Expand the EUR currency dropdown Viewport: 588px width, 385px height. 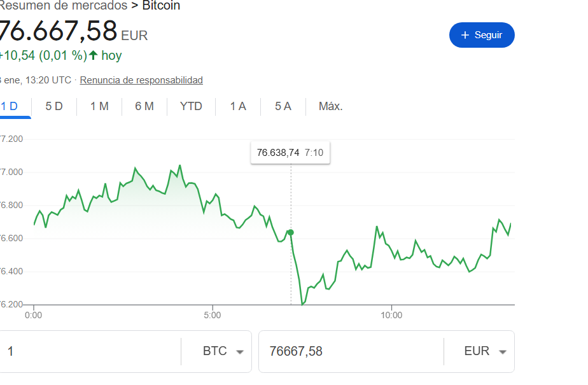point(485,351)
